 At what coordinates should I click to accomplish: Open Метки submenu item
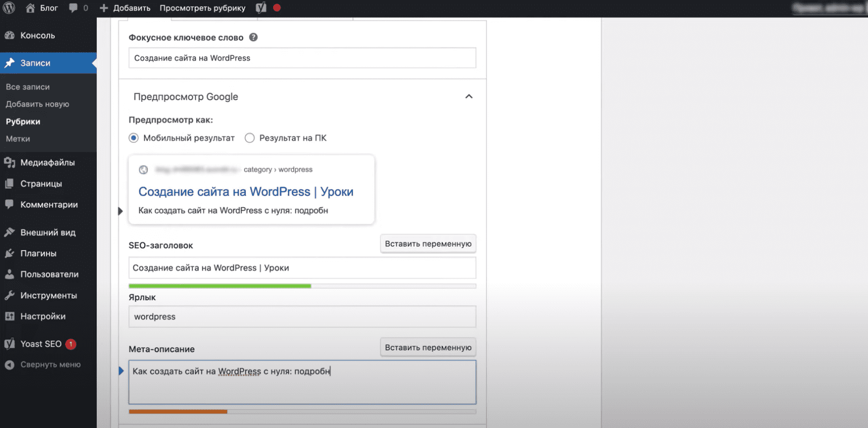18,139
